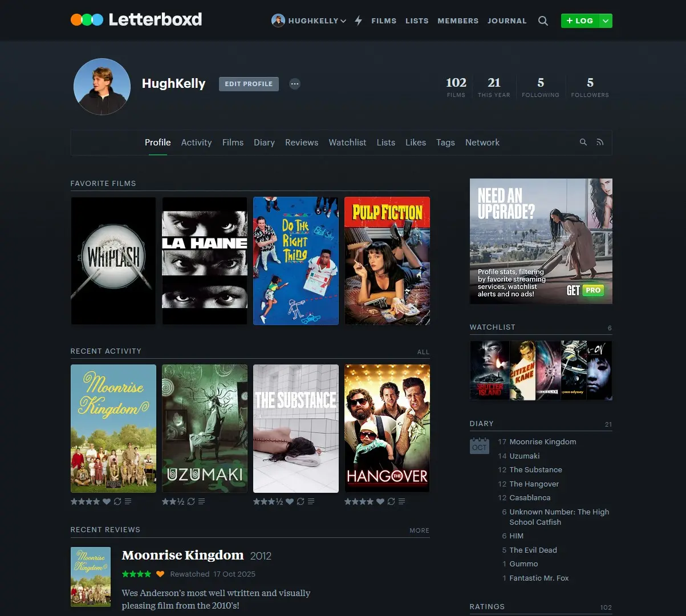Open the Network tab
This screenshot has width=686, height=616.
[482, 143]
